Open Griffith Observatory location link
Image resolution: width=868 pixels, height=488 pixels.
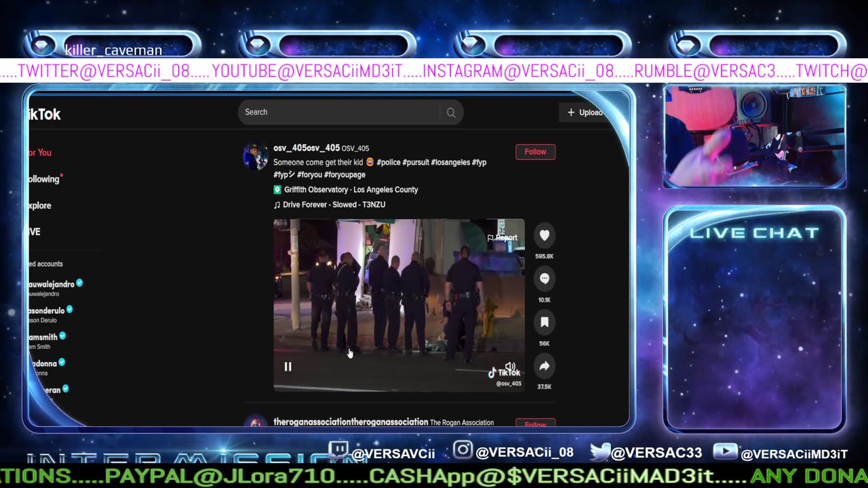point(351,190)
